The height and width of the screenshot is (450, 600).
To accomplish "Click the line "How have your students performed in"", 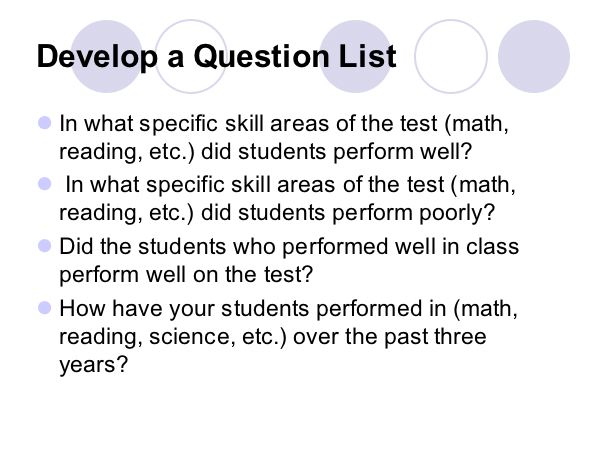I will pos(253,308).
